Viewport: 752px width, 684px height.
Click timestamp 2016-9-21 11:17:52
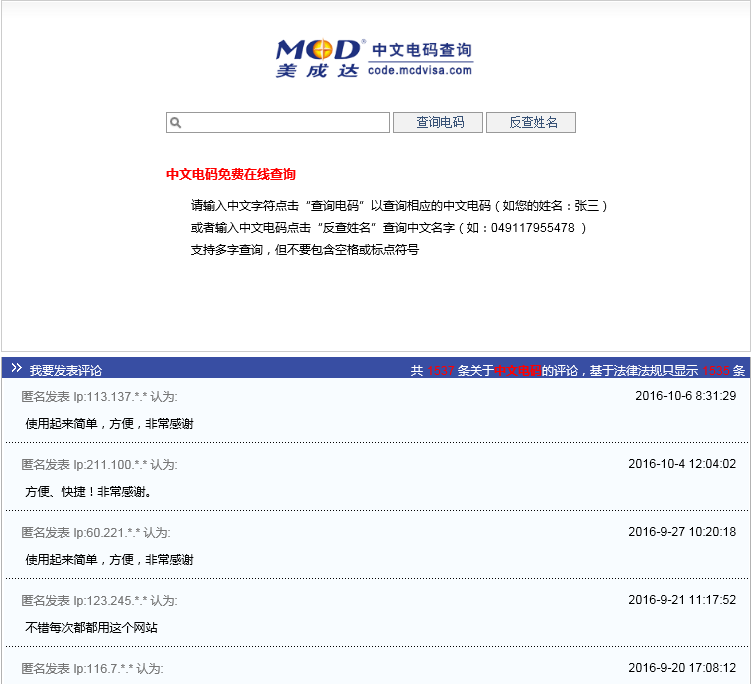(682, 600)
